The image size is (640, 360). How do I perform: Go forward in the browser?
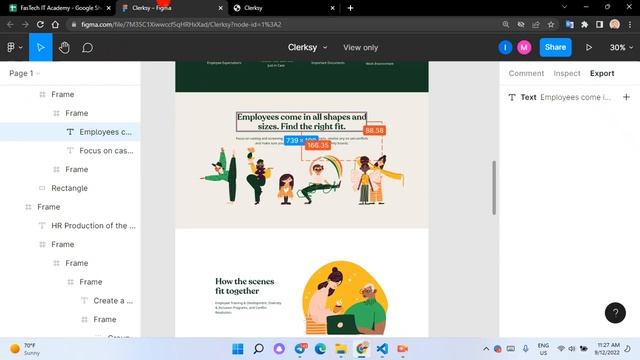click(25, 24)
